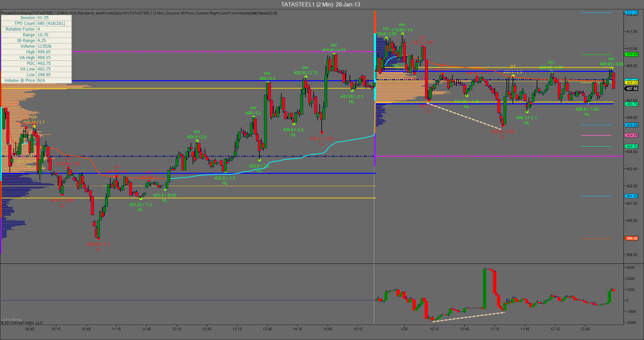Click the Session 01-25 row in stats table
Viewport: 644px width, 340px height.
[36, 18]
